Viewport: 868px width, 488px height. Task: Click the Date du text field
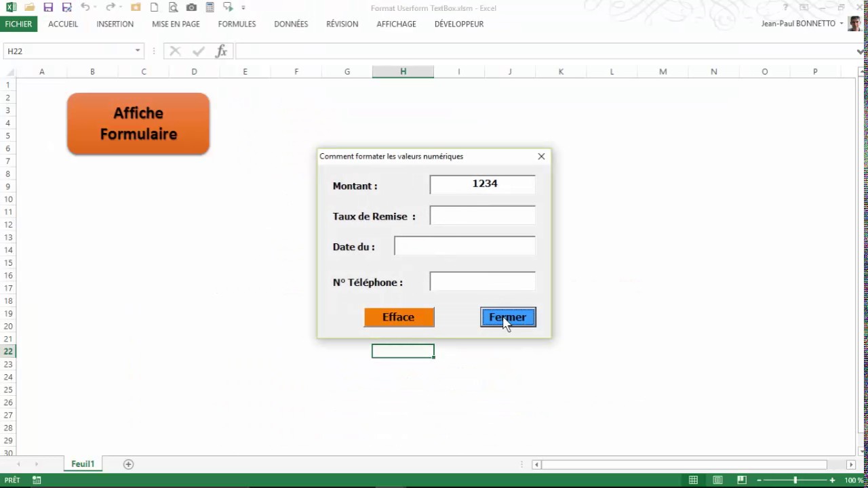465,246
